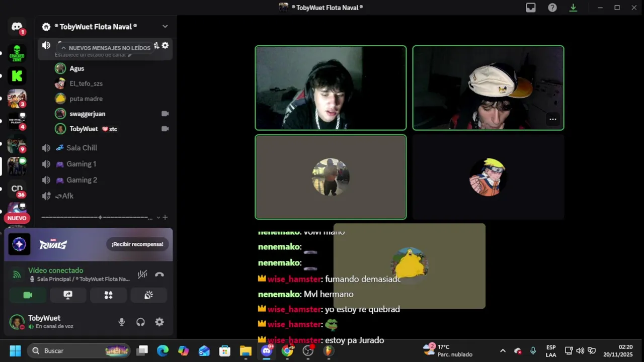The height and width of the screenshot is (362, 644).
Task: Open volume control in system tray
Action: (580, 350)
